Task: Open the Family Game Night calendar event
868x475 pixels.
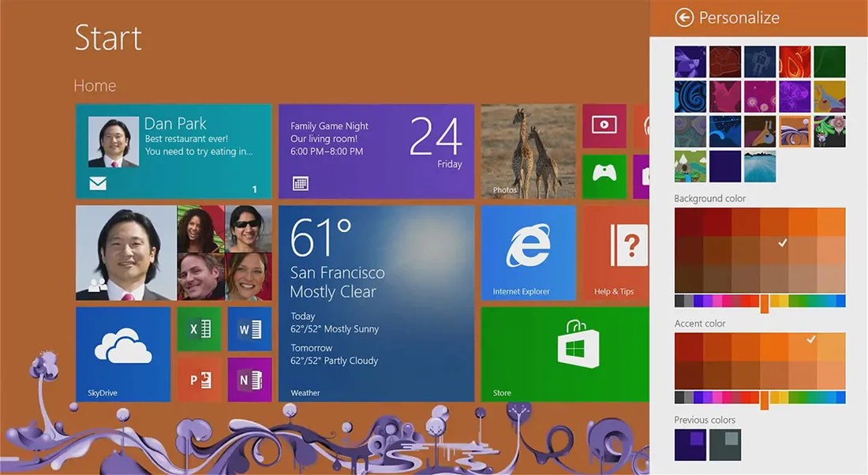Action: tap(376, 150)
